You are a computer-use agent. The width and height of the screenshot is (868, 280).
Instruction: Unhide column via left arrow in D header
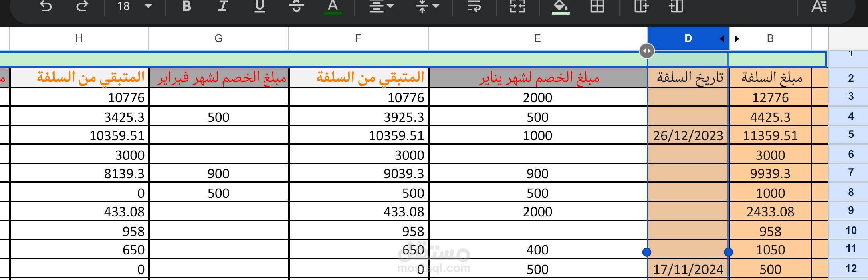point(722,39)
